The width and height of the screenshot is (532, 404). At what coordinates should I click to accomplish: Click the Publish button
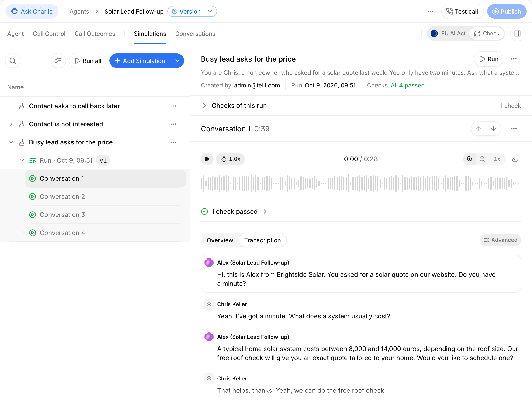click(506, 11)
